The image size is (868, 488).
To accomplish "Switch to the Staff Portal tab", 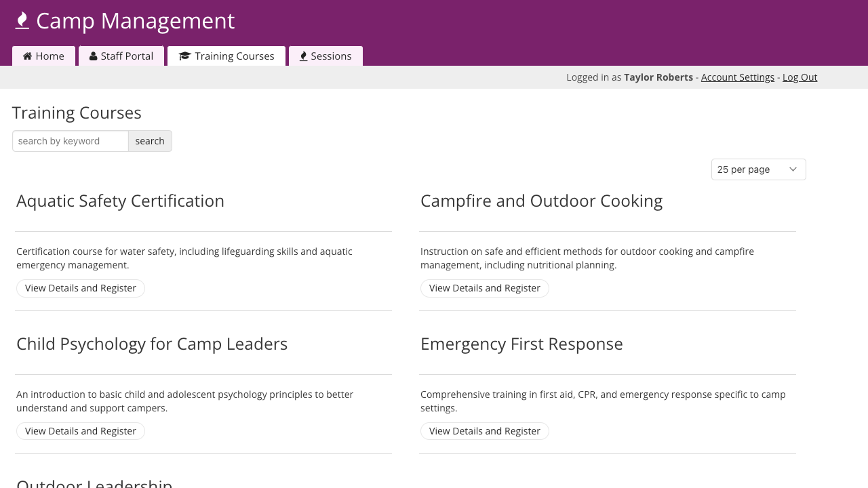I will 122,56.
